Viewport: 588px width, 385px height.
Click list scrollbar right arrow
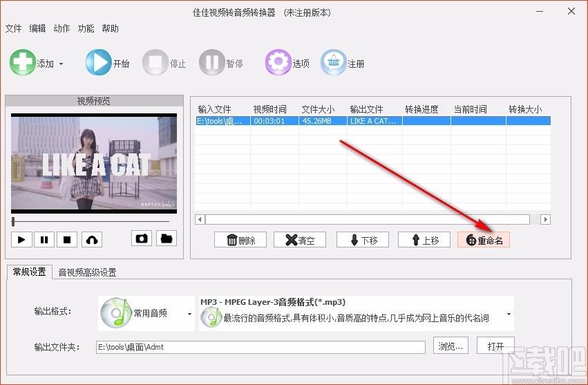(x=545, y=219)
